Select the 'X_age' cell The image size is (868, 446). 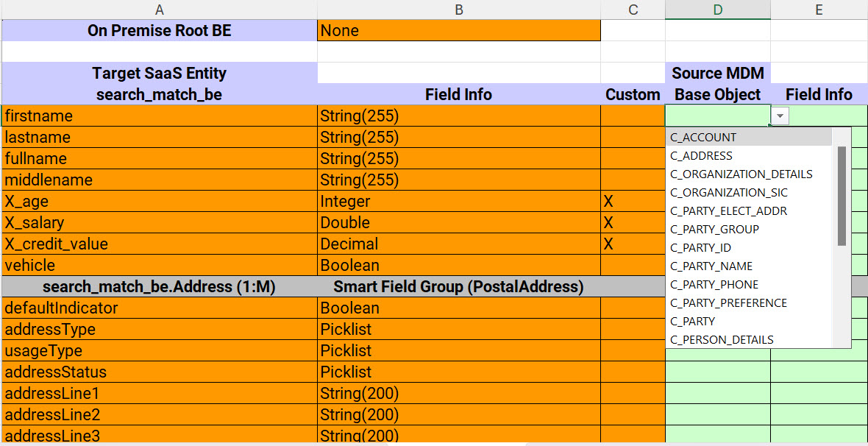(x=160, y=201)
